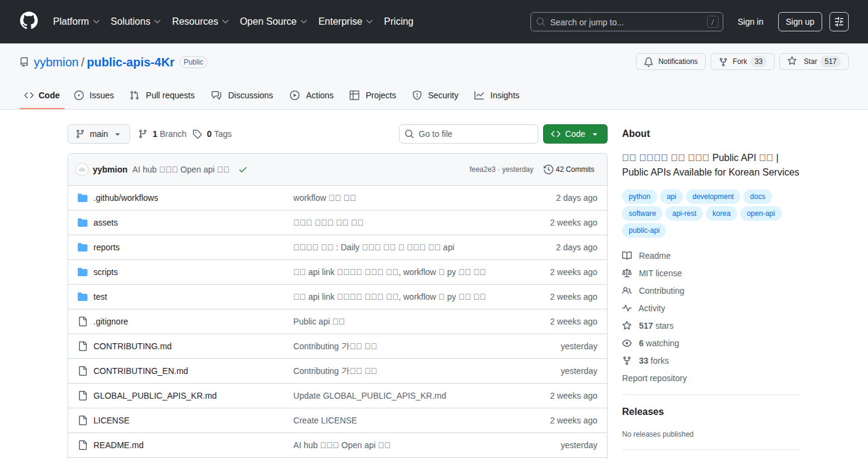Open the Contributing sidebar link
The image size is (868, 459).
tap(661, 291)
